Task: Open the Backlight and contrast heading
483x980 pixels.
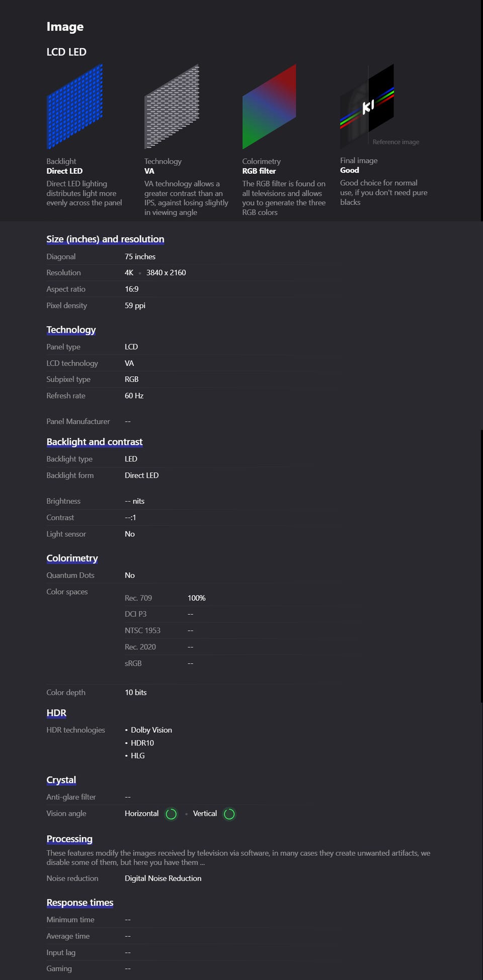Action: pyautogui.click(x=95, y=442)
